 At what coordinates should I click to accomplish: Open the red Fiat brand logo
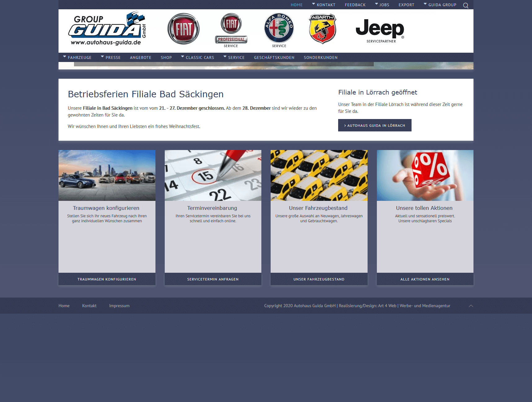(x=183, y=29)
